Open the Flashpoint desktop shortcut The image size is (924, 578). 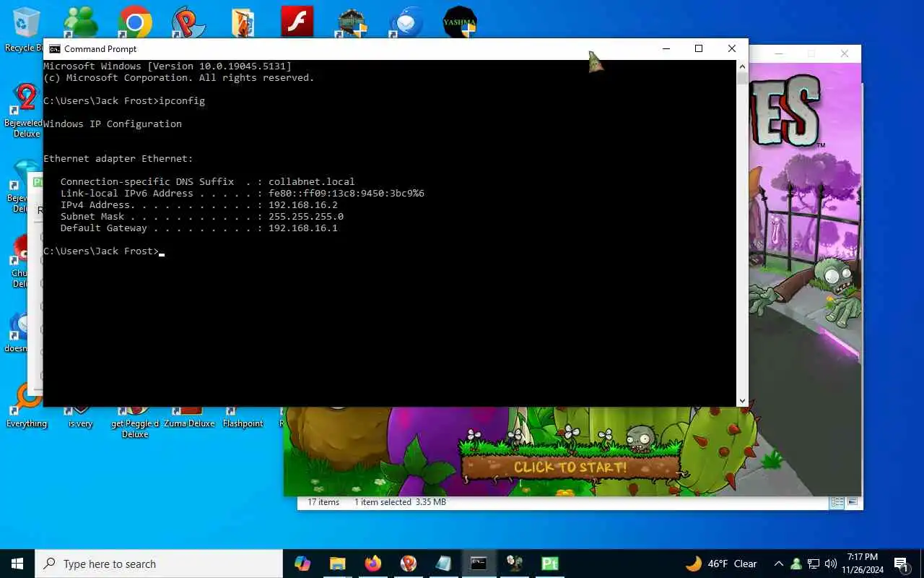(x=243, y=419)
